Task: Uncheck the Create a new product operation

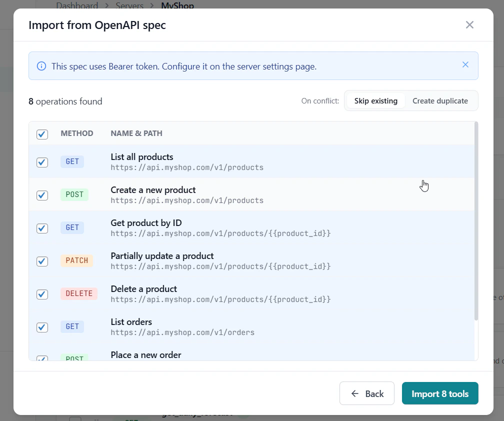Action: (42, 195)
